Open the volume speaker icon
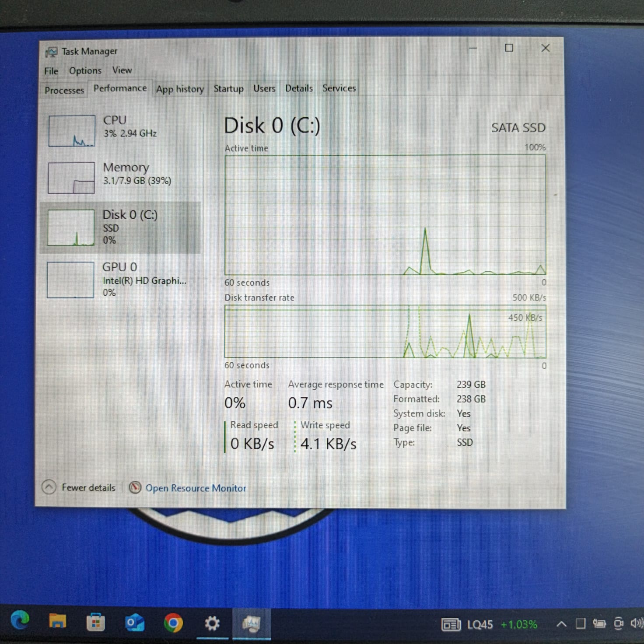644x644 pixels. [x=637, y=623]
